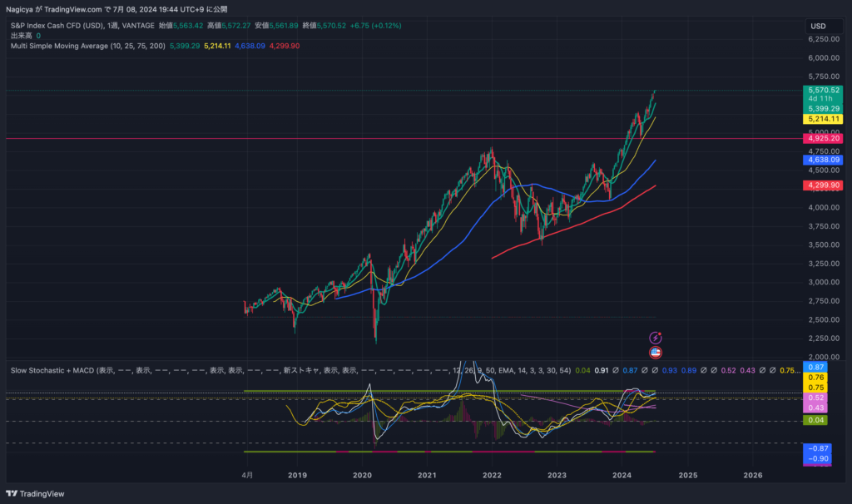
Task: Click the green 0.04 indicator value tag
Action: [x=815, y=421]
